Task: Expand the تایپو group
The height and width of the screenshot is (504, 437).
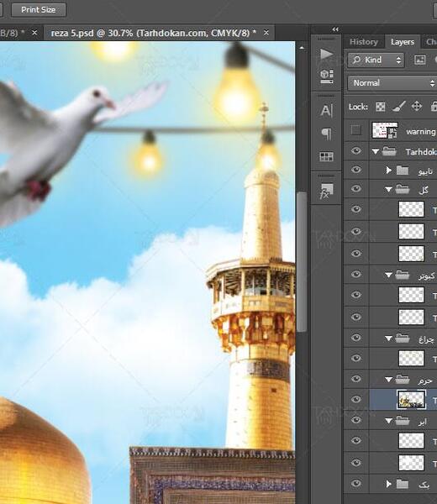Action: pyautogui.click(x=388, y=170)
